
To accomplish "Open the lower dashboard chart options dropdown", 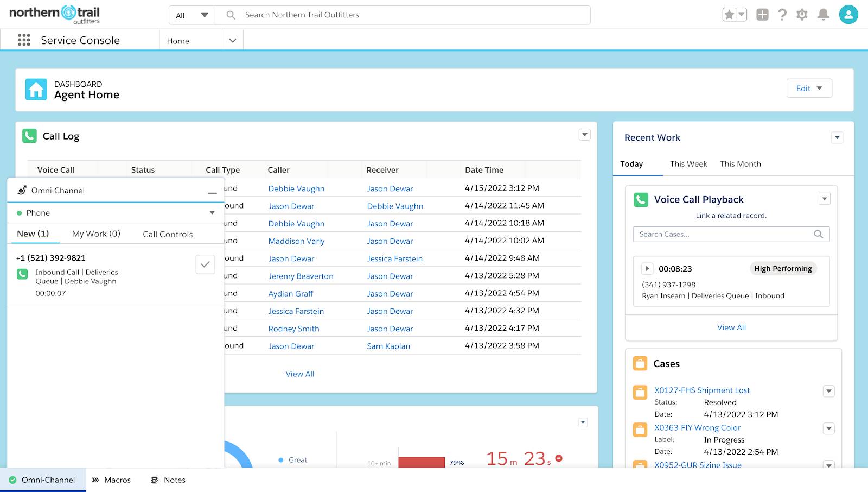I will pos(583,422).
